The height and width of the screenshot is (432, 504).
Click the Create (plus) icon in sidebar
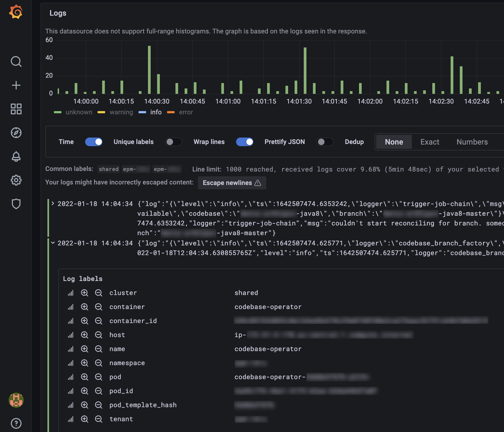click(x=16, y=85)
